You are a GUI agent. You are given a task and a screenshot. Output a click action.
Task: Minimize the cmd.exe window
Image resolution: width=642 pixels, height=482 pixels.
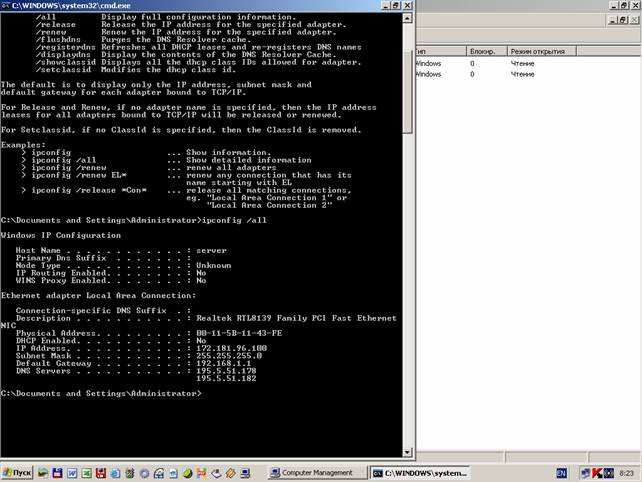pos(386,5)
